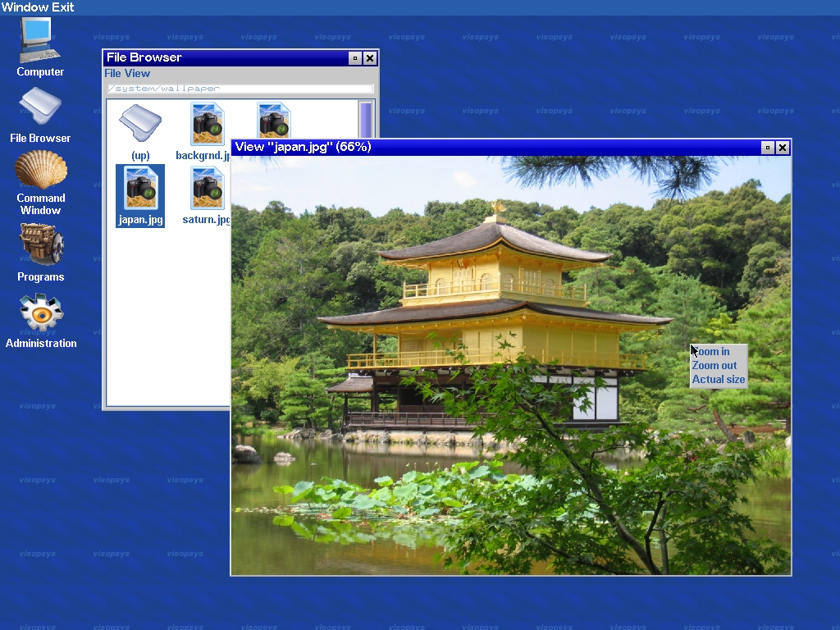Click the File Browser vertical scrollbar
The height and width of the screenshot is (630, 840).
(x=365, y=120)
